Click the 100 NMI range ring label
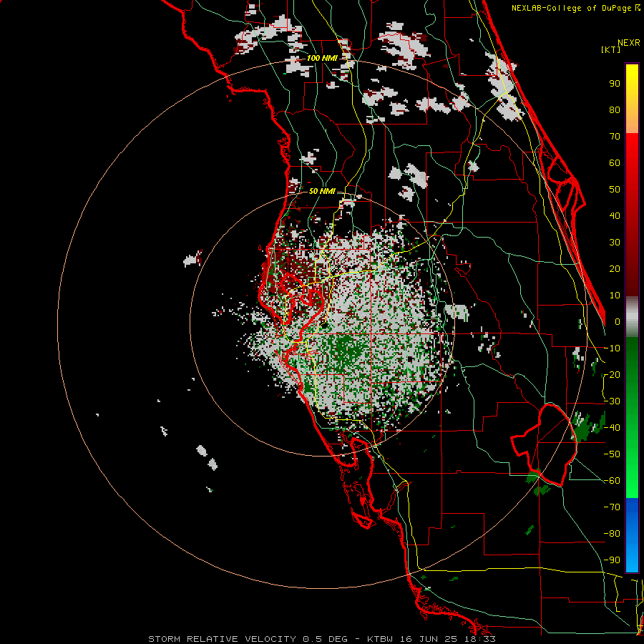The height and width of the screenshot is (644, 644). tap(322, 58)
